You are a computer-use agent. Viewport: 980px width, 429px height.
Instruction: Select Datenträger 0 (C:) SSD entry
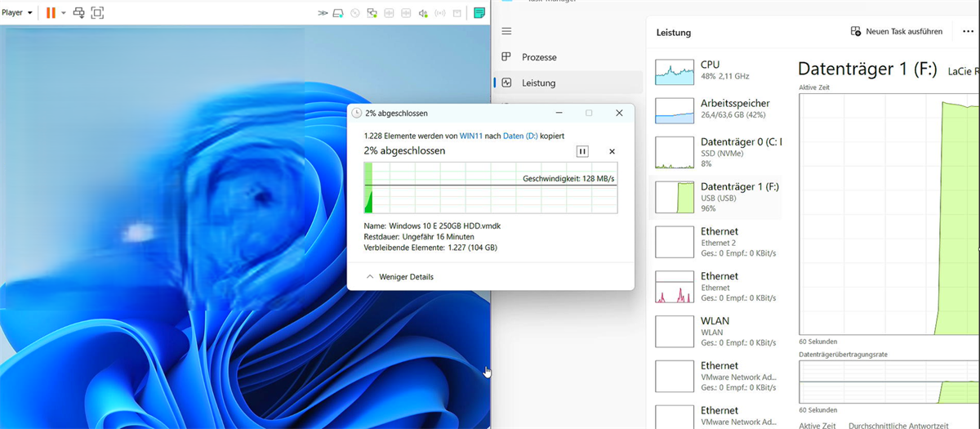[x=715, y=152]
